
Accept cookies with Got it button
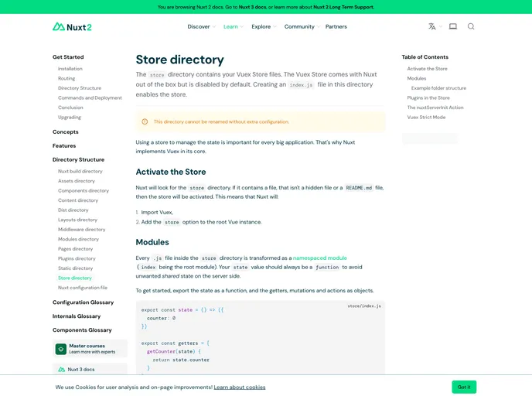coord(464,387)
